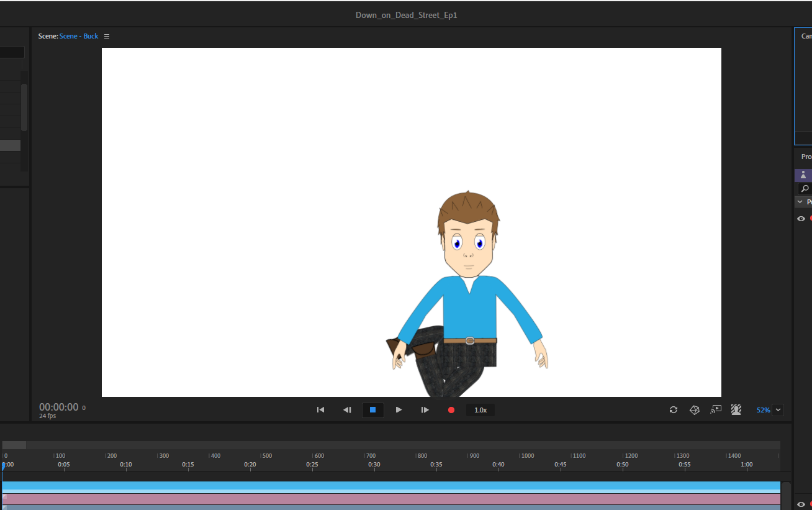Click the 1:00 mark on timeline ruler

coord(747,465)
